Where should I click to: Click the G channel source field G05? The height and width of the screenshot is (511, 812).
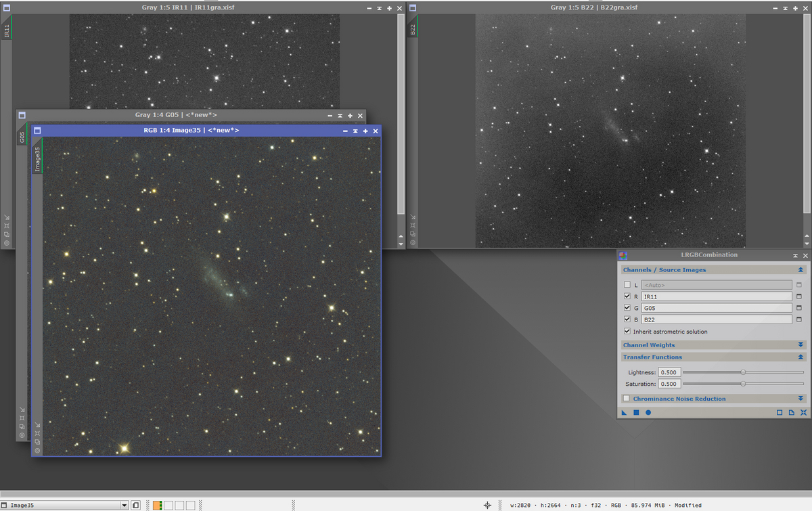pos(716,308)
